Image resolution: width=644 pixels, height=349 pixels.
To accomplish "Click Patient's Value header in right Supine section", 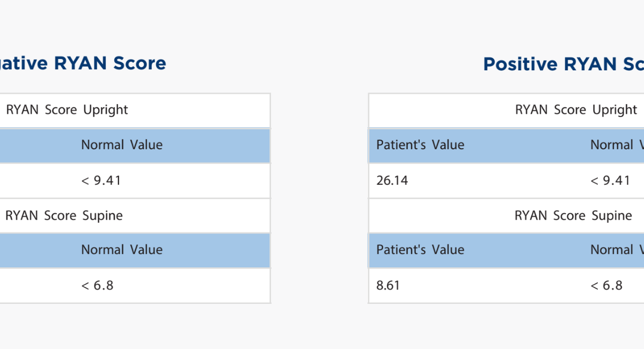I will point(420,250).
